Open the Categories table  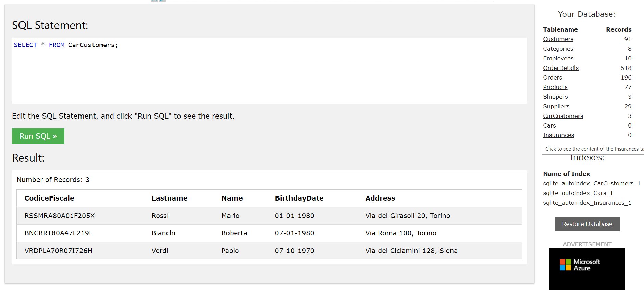[558, 49]
